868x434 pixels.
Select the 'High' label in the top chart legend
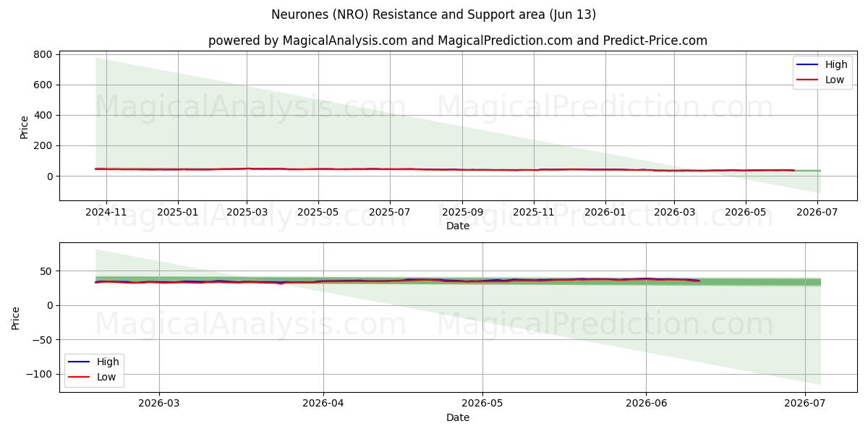point(836,64)
